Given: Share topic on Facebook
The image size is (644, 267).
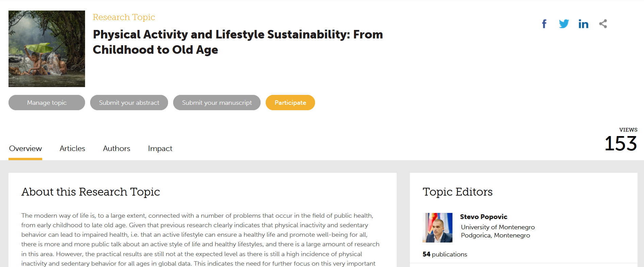Looking at the screenshot, I should click(x=544, y=24).
